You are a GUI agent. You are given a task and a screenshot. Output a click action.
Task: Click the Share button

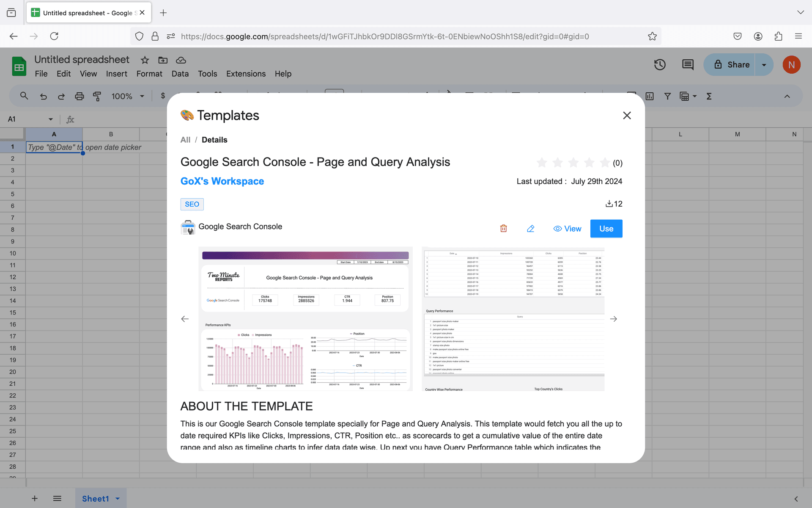click(x=730, y=65)
